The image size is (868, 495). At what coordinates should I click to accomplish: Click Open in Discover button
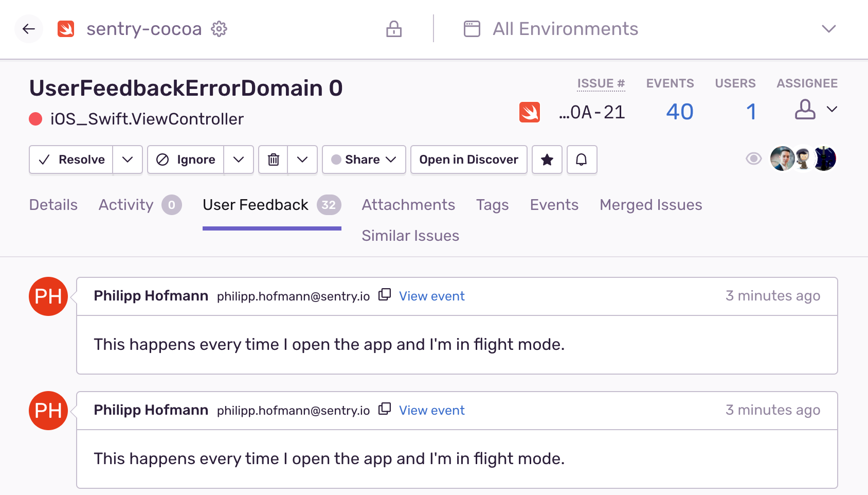[x=469, y=160]
